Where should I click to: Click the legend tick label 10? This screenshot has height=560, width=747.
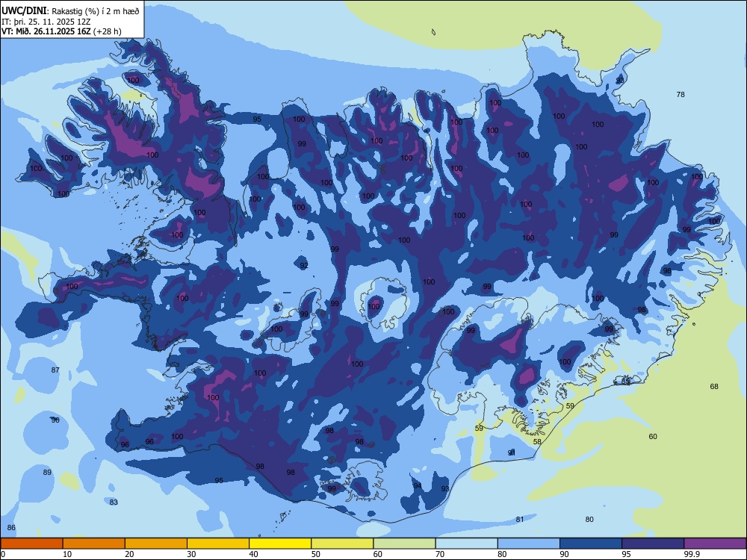[67, 554]
